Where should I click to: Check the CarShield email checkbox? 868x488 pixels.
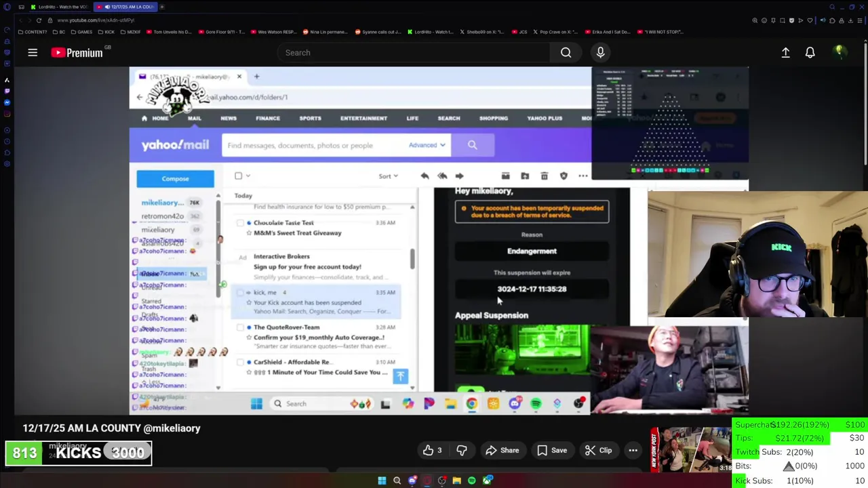pyautogui.click(x=240, y=363)
